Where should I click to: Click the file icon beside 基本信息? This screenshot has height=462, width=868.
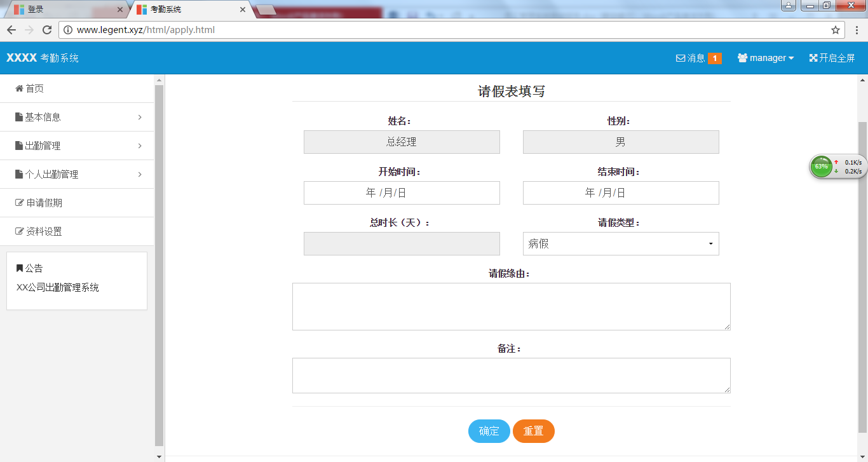(x=19, y=117)
